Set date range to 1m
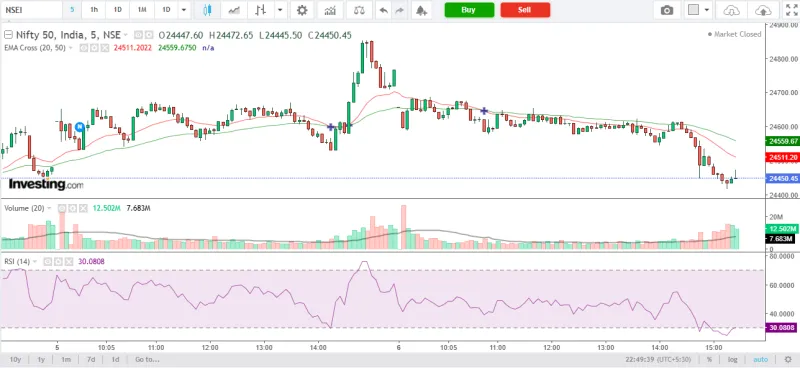The image size is (800, 368). point(66,359)
